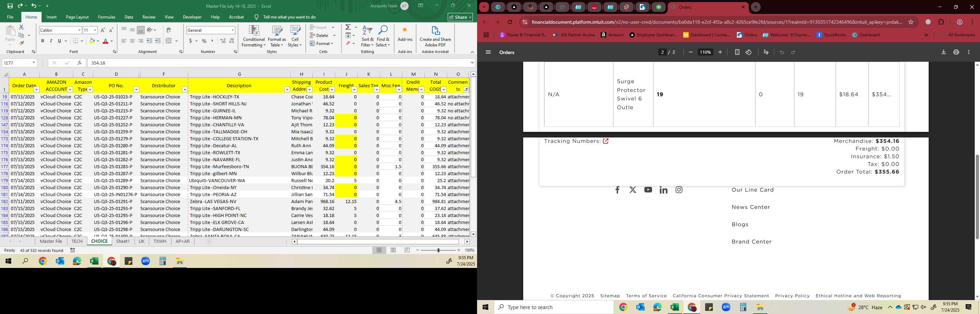
Task: Open active filter on Comments column
Action: (466, 89)
